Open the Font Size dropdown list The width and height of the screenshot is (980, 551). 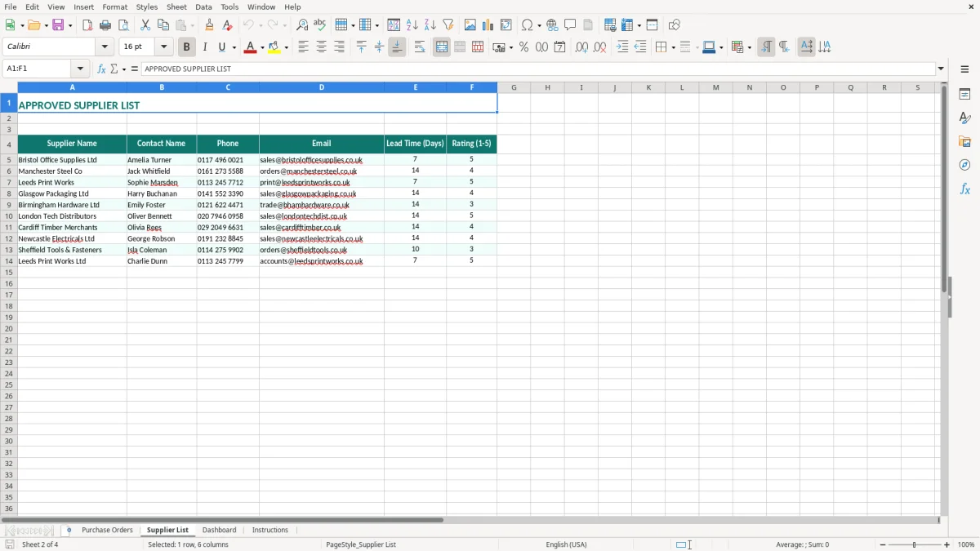[x=163, y=47]
